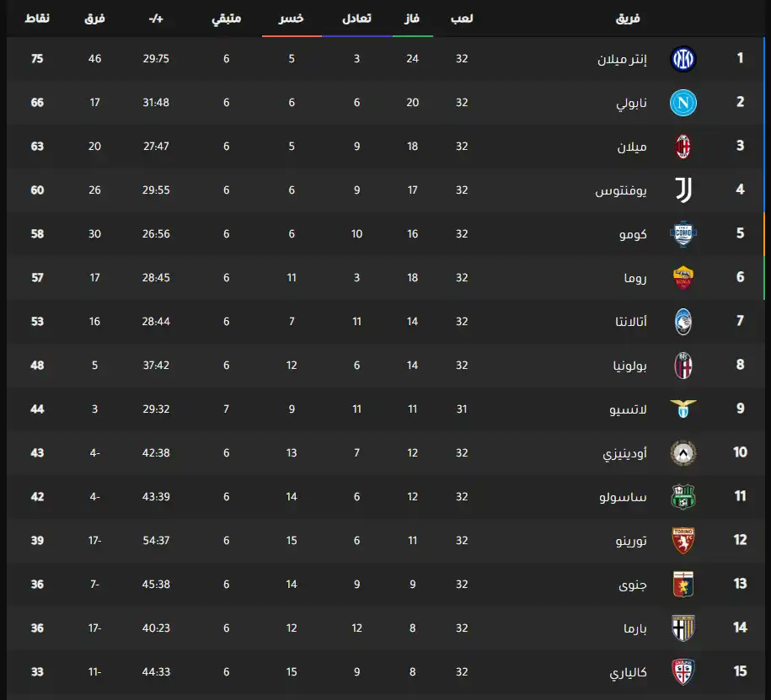
Task: Sort table by نقاط column header
Action: click(x=37, y=18)
